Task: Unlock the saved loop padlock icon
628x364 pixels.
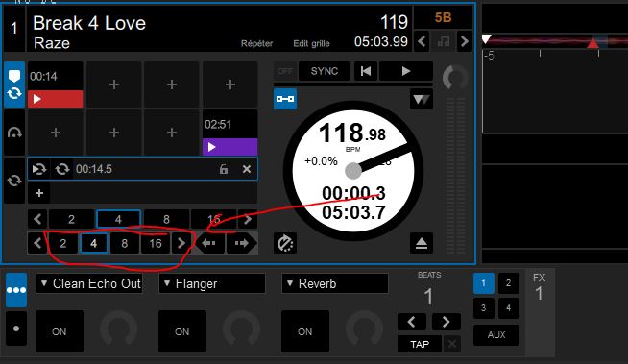Action: tap(224, 169)
